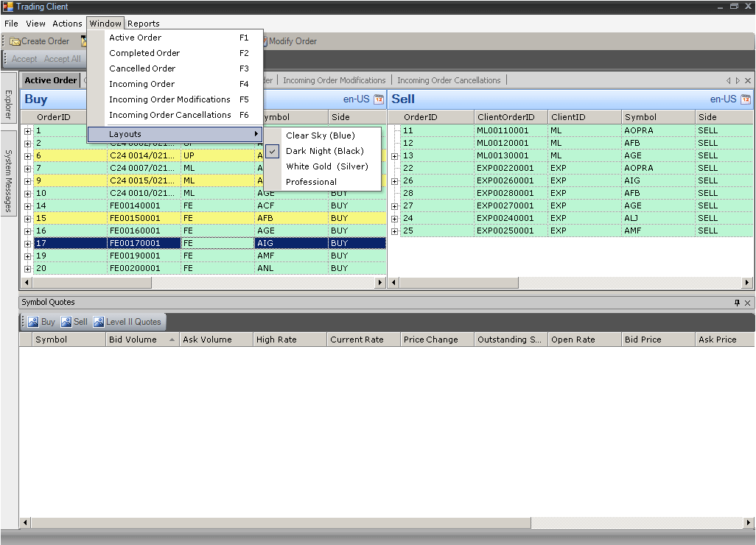
Task: Switch to the Incoming Order Cancellations tab
Action: pyautogui.click(x=449, y=80)
